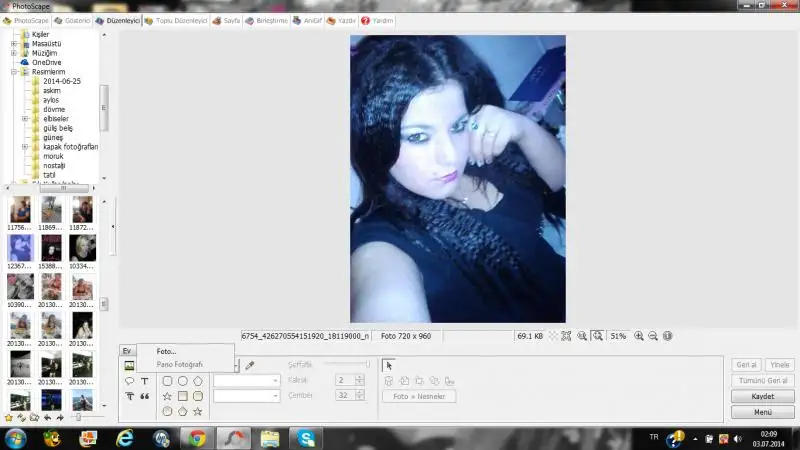Select the text object tool

145,381
